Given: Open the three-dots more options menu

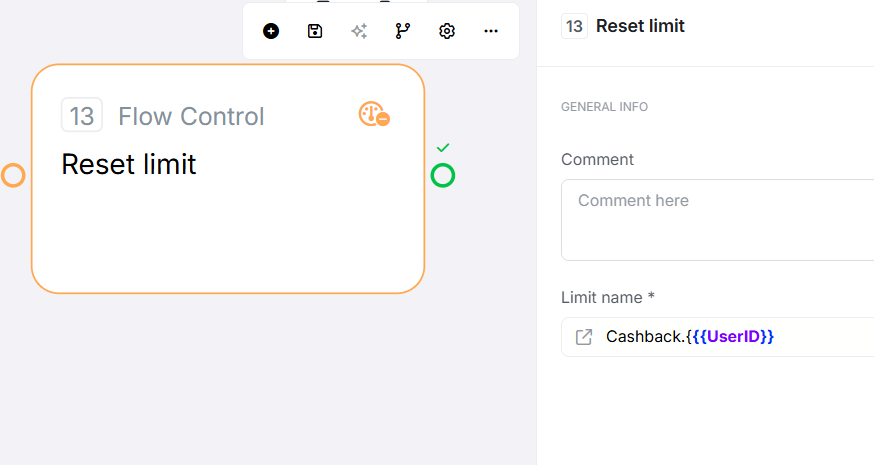Looking at the screenshot, I should pos(491,31).
